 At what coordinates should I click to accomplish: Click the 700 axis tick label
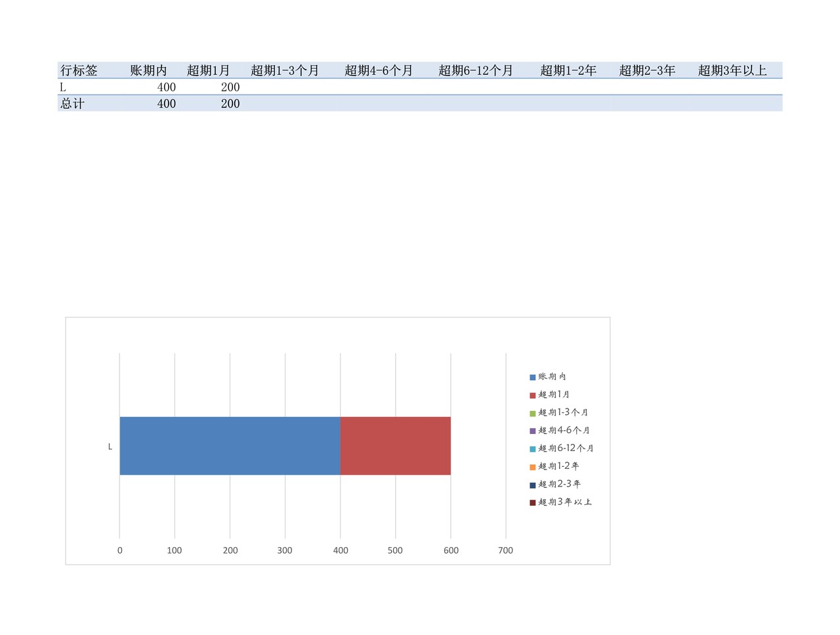coord(505,550)
